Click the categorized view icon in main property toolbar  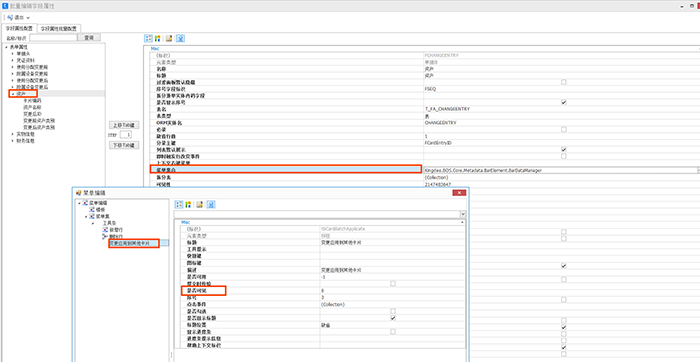pyautogui.click(x=148, y=38)
